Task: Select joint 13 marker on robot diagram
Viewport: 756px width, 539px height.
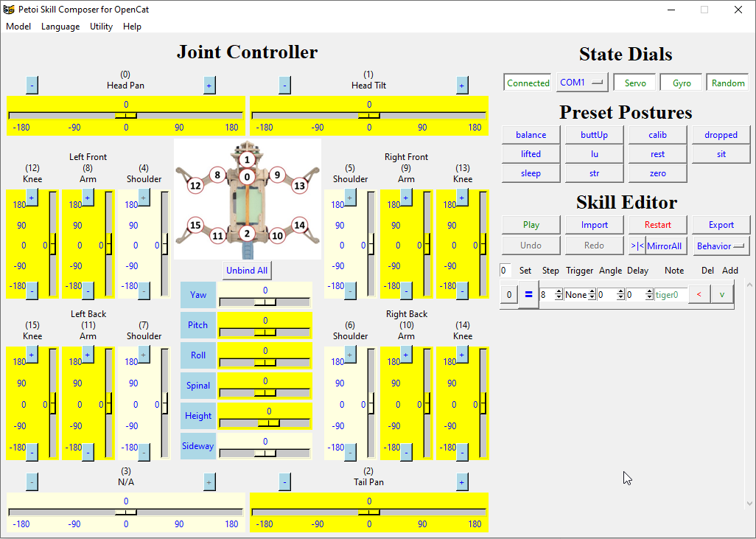Action: (x=299, y=186)
